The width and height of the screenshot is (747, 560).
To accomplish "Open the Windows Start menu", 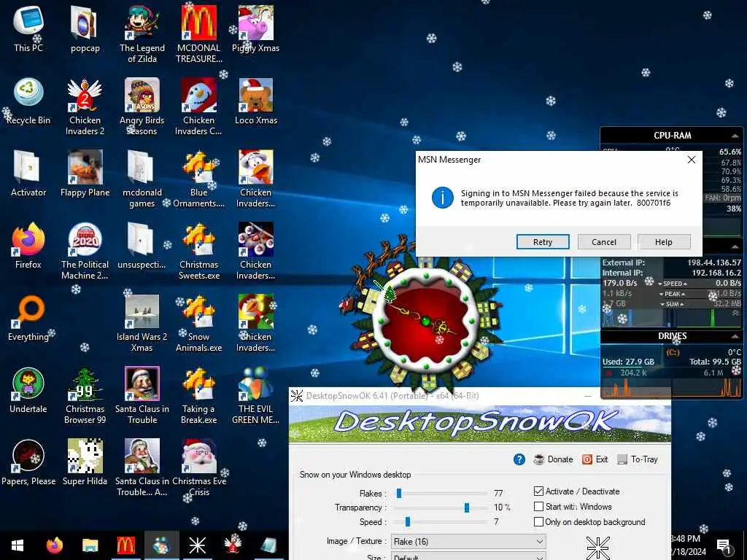I will (x=18, y=545).
